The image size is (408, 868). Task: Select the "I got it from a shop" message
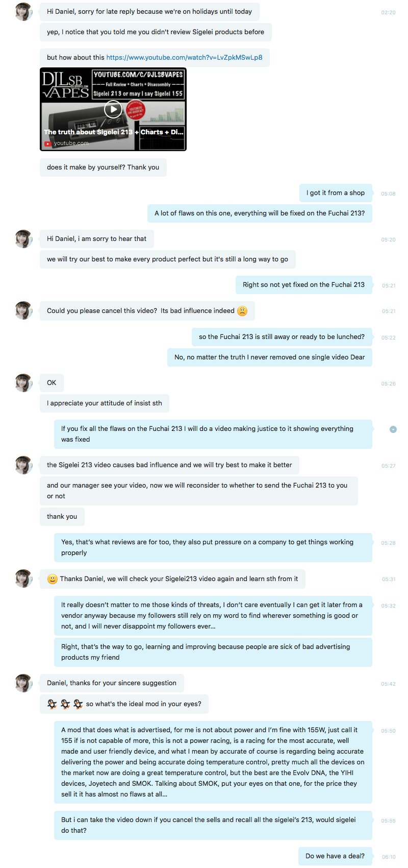click(336, 192)
